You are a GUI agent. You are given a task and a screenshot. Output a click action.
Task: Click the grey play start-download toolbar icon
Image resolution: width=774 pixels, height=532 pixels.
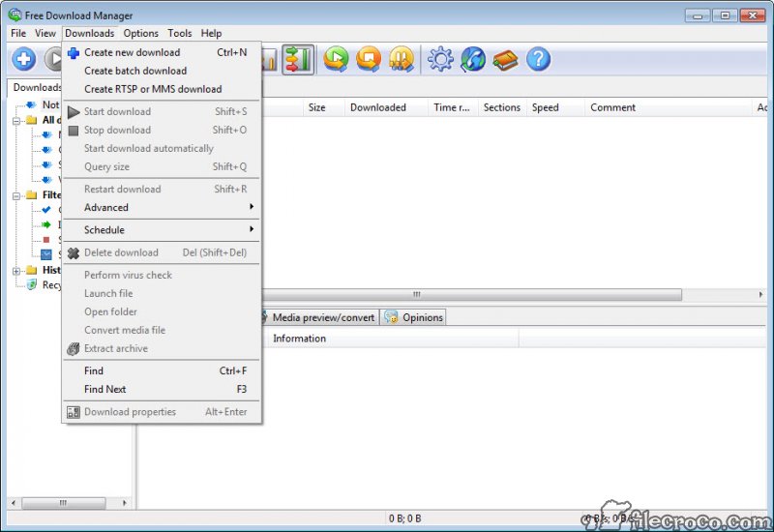click(53, 59)
